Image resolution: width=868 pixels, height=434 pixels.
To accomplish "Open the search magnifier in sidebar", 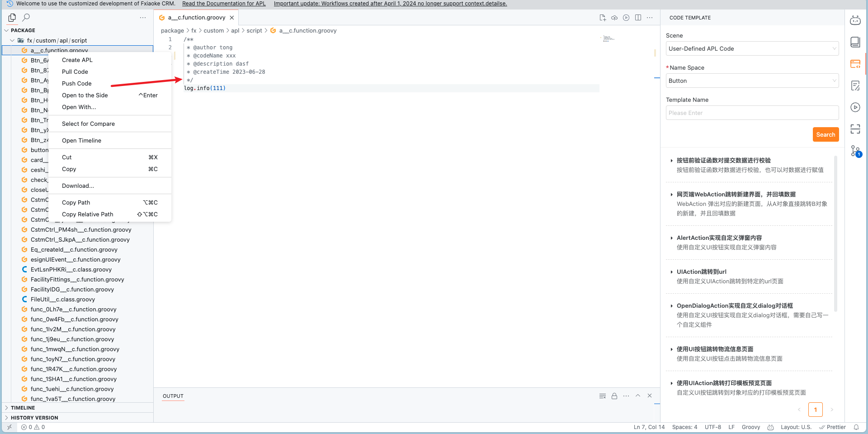I will coord(26,18).
